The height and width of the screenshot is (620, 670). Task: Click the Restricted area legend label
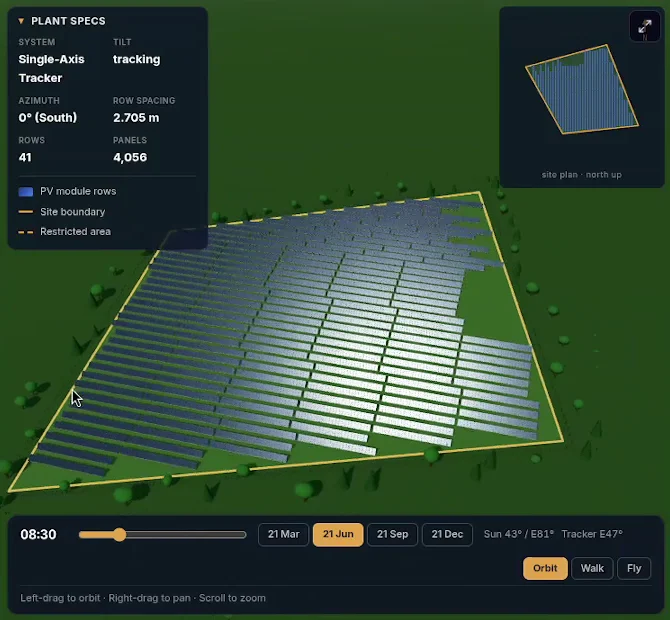click(x=75, y=232)
